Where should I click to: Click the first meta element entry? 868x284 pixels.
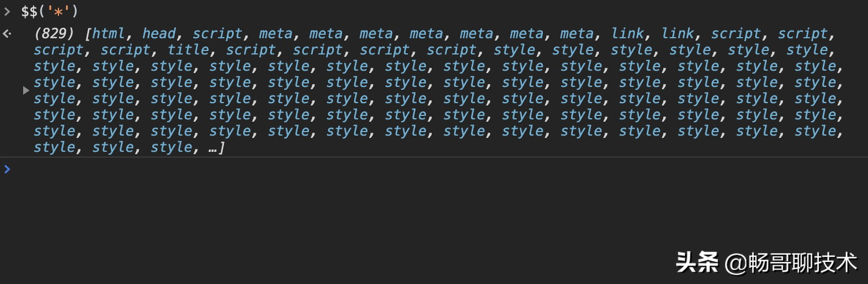[275, 34]
